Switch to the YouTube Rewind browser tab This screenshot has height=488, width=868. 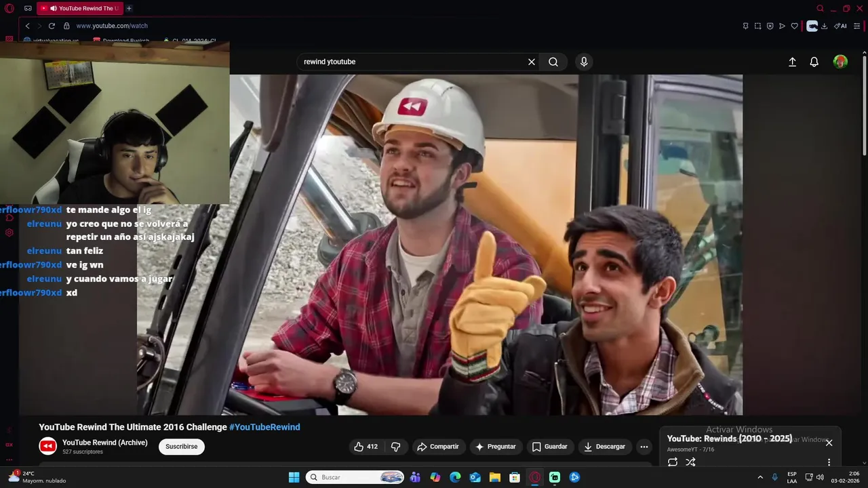click(x=79, y=8)
